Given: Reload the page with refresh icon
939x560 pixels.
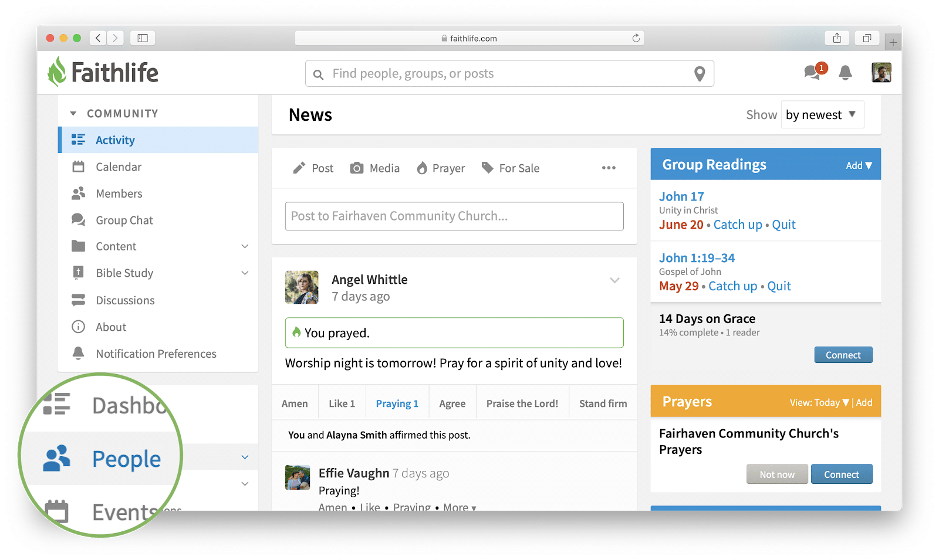Looking at the screenshot, I should pyautogui.click(x=636, y=38).
